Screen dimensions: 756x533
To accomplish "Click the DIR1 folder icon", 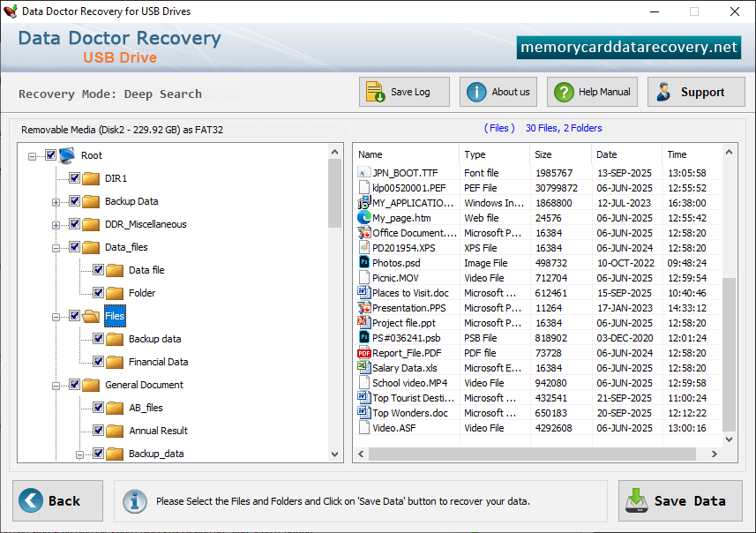I will [x=91, y=178].
